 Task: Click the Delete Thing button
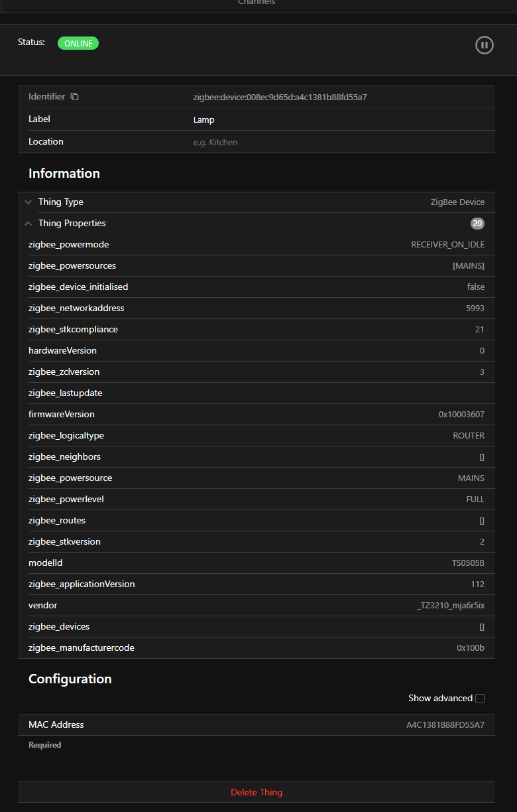(x=257, y=792)
